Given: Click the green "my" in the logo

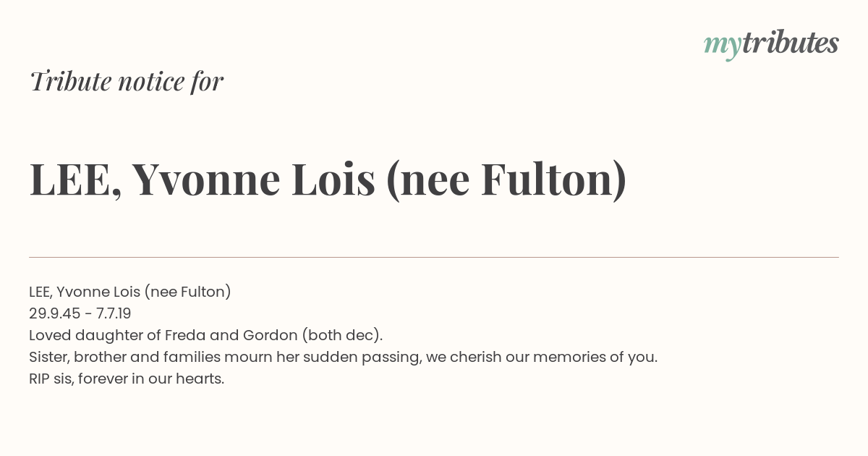Looking at the screenshot, I should pos(722,48).
